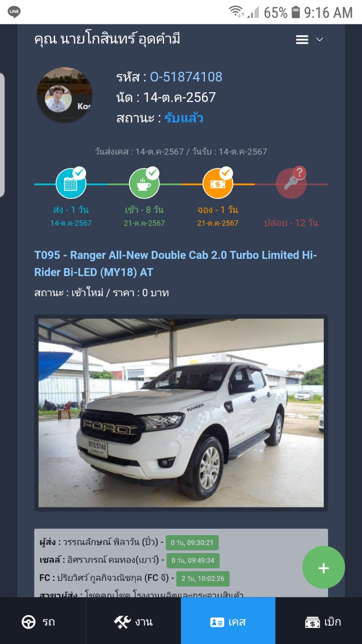Open the T095 Ranger vehicle title link

(x=176, y=264)
